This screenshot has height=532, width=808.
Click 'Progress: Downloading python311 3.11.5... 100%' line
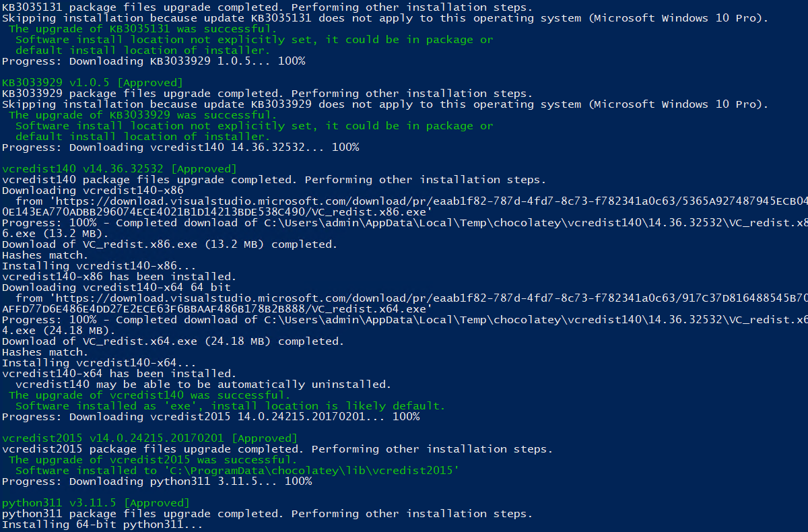tap(157, 481)
